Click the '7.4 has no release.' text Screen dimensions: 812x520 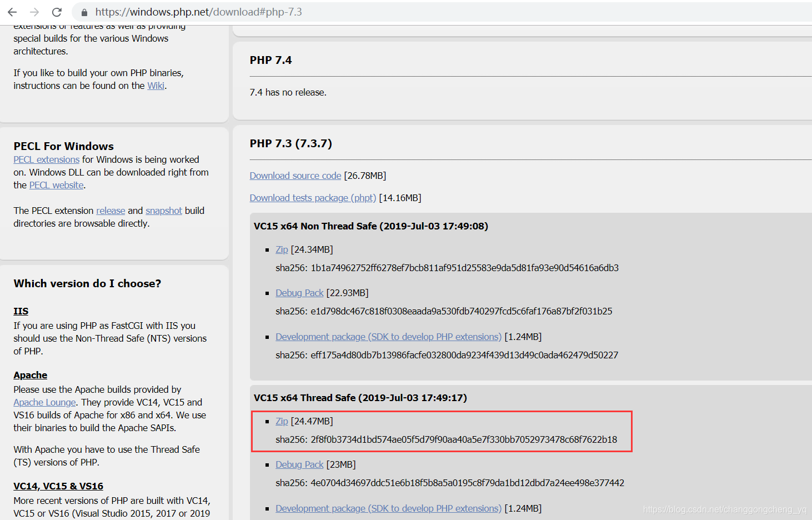(x=288, y=92)
